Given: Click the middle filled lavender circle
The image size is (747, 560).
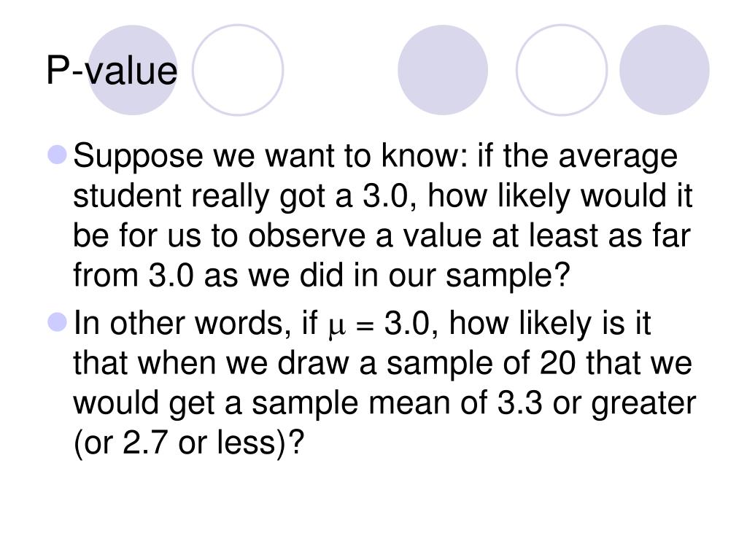Looking at the screenshot, I should 443,69.
